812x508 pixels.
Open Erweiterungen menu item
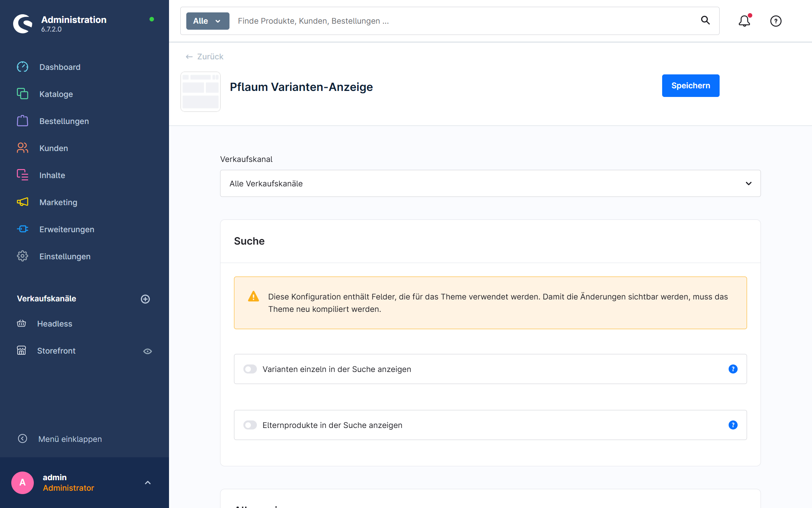click(x=66, y=229)
